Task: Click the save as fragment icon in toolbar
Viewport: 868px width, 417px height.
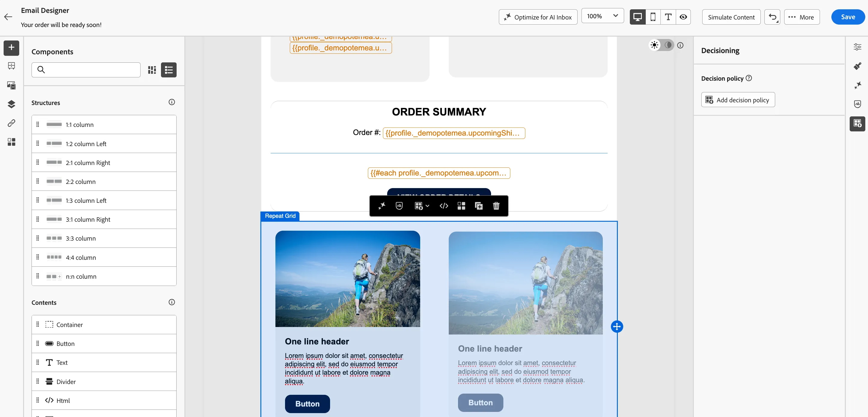Action: (x=461, y=205)
